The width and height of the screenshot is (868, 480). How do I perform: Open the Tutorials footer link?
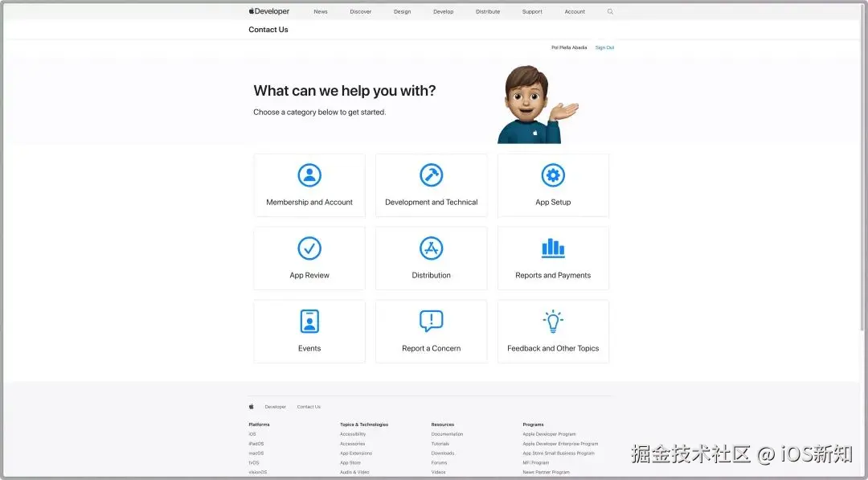click(440, 444)
